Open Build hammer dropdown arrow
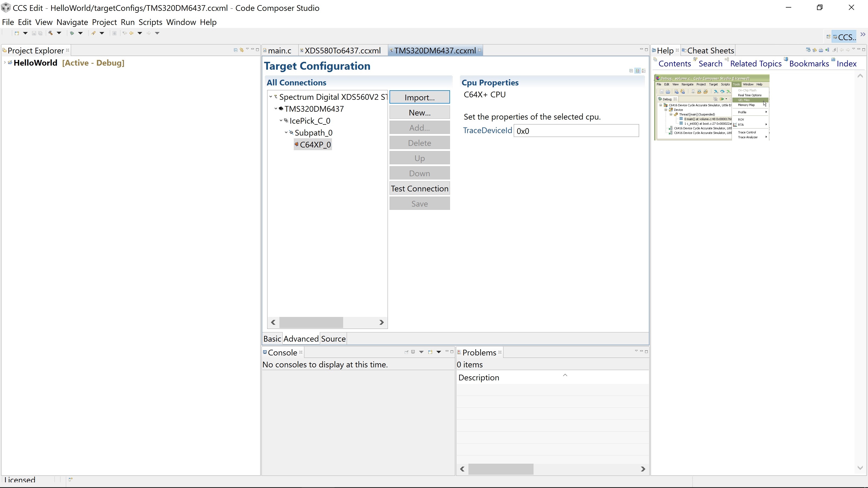Image resolution: width=868 pixels, height=488 pixels. (x=59, y=33)
